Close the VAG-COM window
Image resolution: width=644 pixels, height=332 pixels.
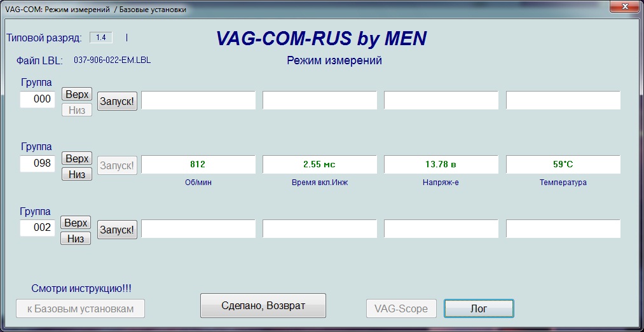click(x=625, y=6)
